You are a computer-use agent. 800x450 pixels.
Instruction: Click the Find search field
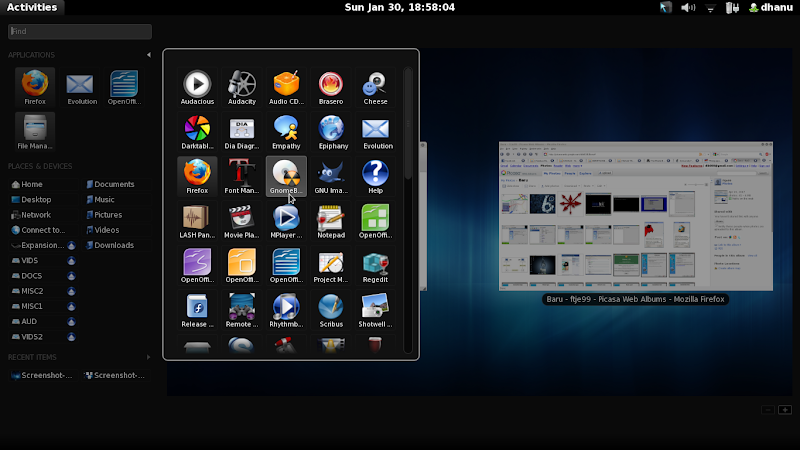80,31
